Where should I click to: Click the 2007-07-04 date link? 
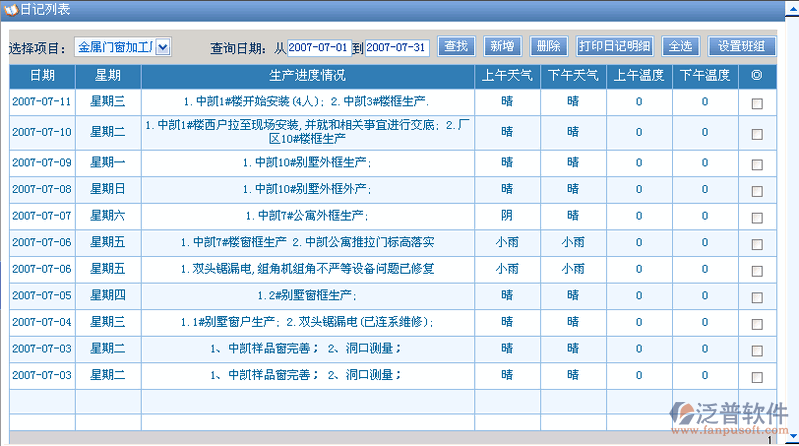42,322
